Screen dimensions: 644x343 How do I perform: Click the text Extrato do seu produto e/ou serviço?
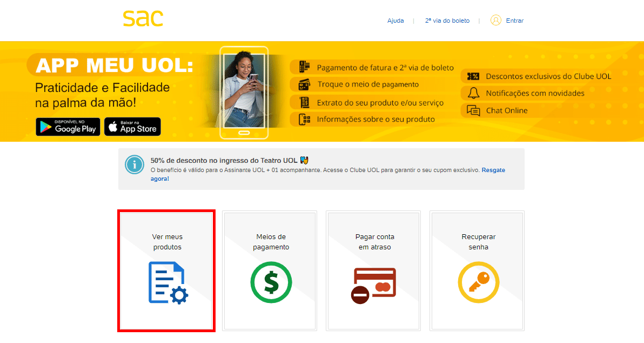point(380,103)
